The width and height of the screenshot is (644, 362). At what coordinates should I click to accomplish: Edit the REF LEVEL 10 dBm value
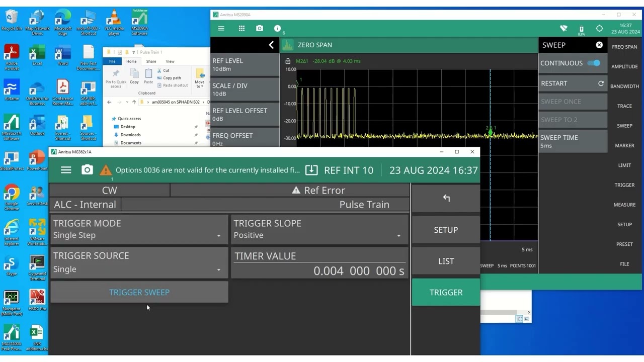click(245, 64)
